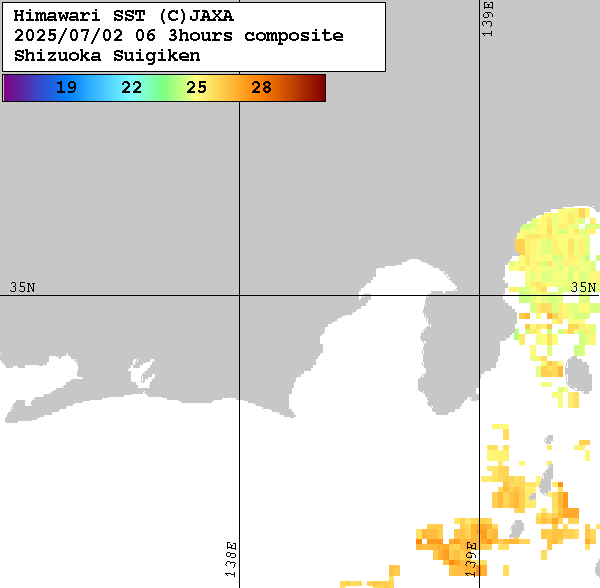Click the right '35N' latitude label
The width and height of the screenshot is (600, 588).
click(583, 287)
